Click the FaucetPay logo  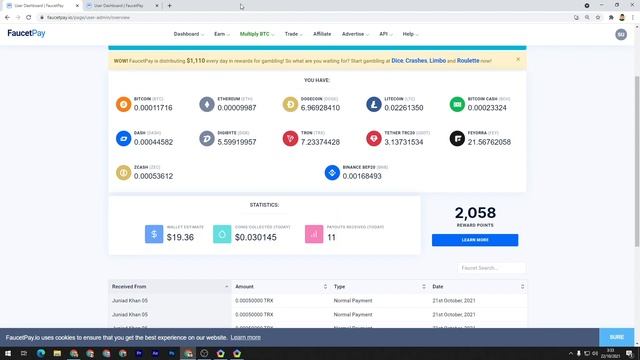[x=26, y=33]
